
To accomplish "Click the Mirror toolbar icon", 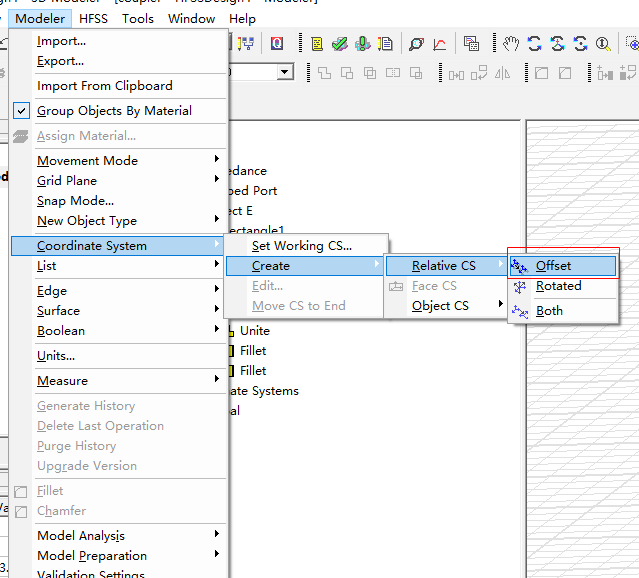I will coord(502,74).
